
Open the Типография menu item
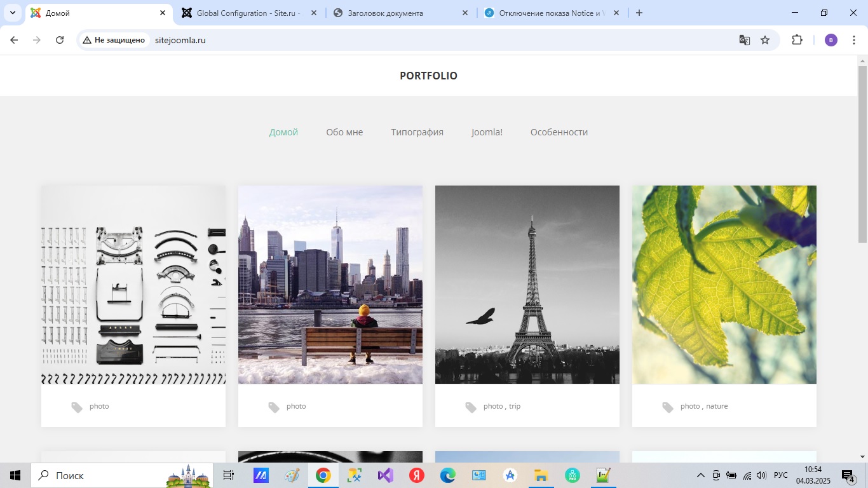click(417, 132)
